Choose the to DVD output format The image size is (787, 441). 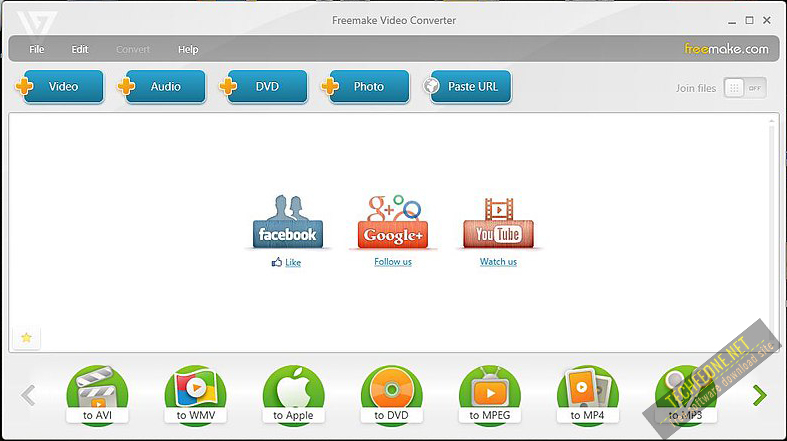(x=391, y=395)
